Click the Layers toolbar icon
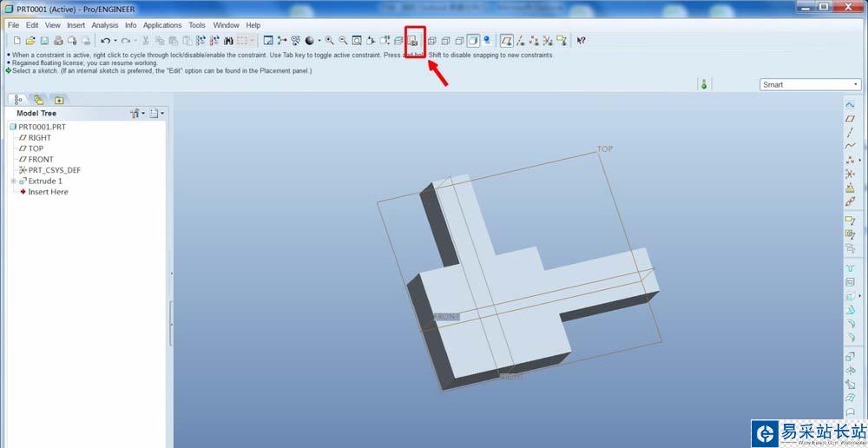This screenshot has width=868, height=448. (398, 41)
